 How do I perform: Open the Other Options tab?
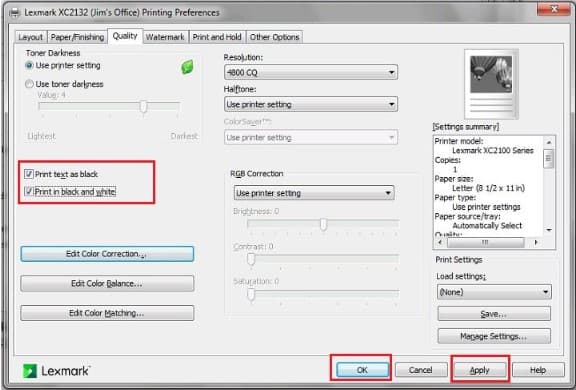coord(274,37)
